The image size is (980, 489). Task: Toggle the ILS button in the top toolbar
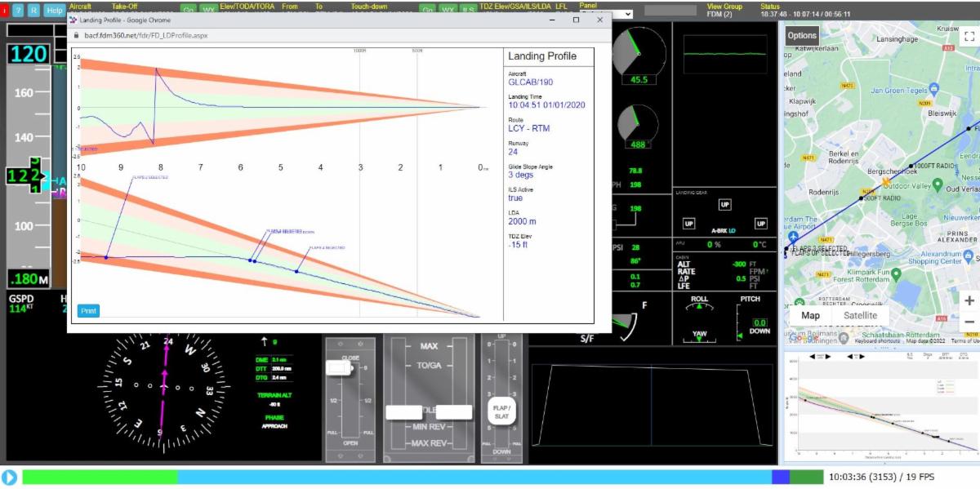coord(468,10)
